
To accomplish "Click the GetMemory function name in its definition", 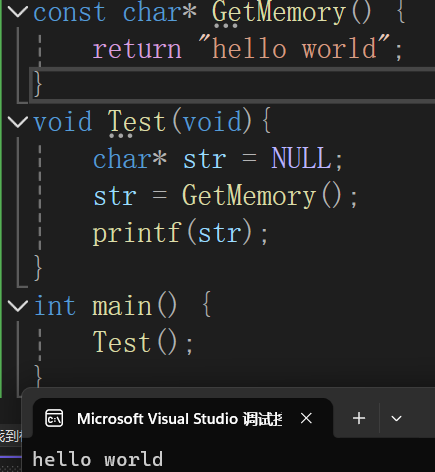I will pos(278,13).
